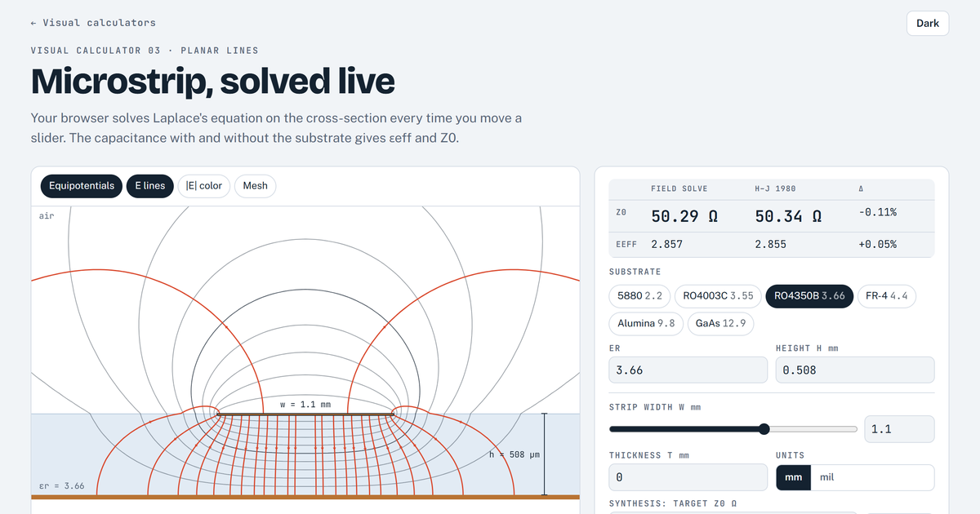This screenshot has height=514, width=980.
Task: Switch units to mil
Action: click(x=826, y=477)
